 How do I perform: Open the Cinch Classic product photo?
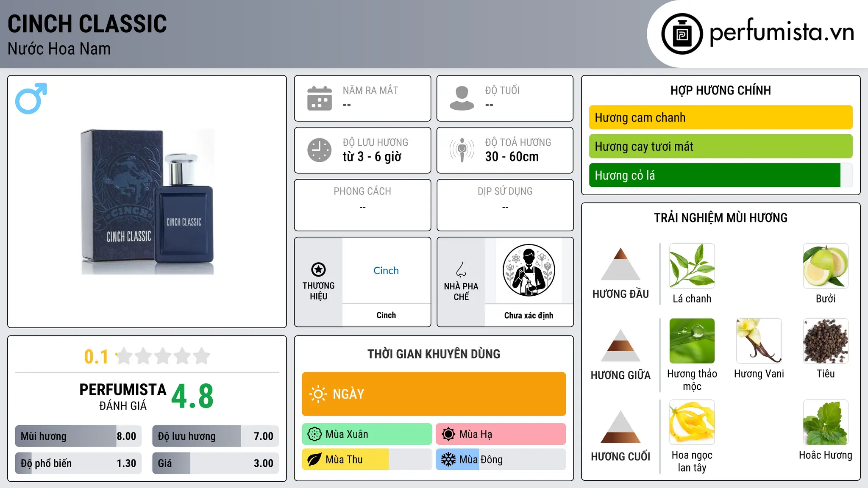(147, 202)
